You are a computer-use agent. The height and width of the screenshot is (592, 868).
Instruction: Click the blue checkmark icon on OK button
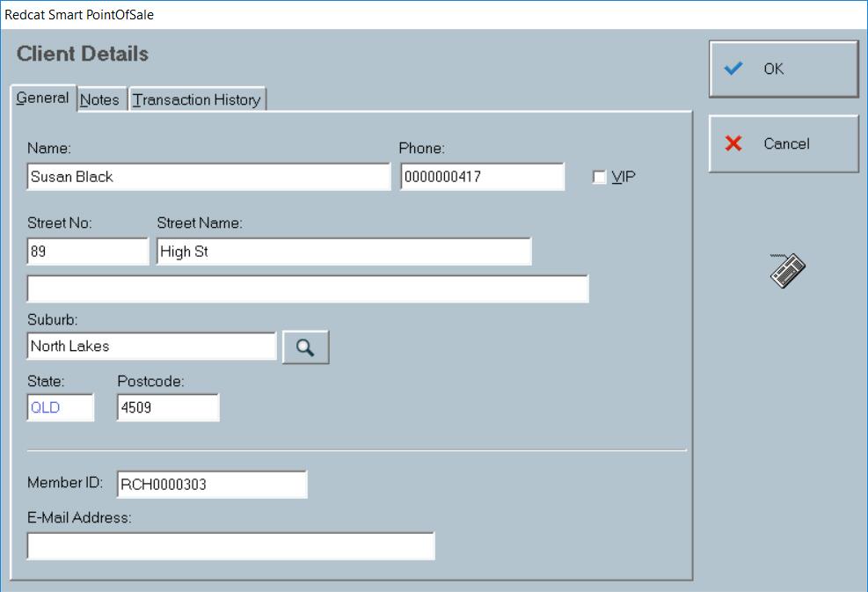pos(733,69)
